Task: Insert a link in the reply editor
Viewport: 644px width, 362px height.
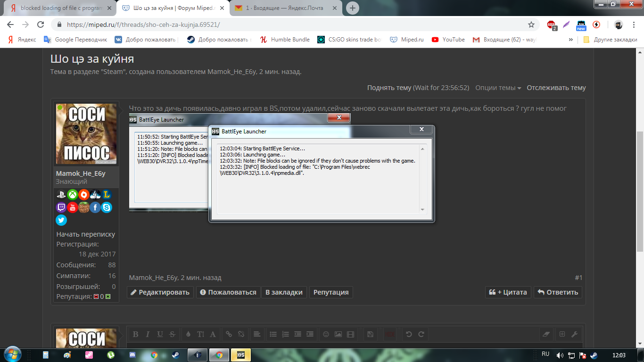Action: click(229, 334)
